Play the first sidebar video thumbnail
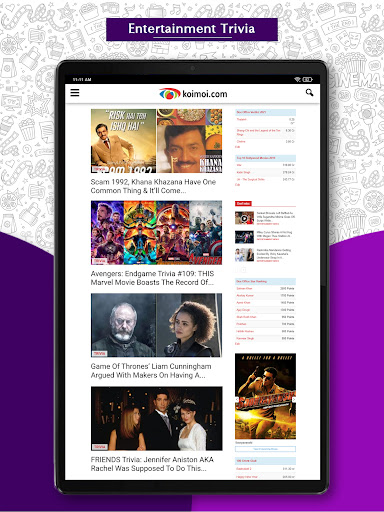This screenshot has width=384, height=512. [x=244, y=218]
